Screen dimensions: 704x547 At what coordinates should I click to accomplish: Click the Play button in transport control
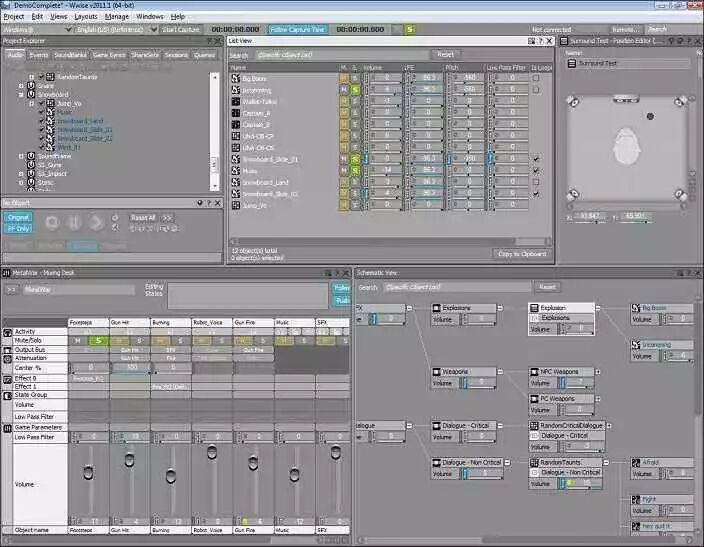pyautogui.click(x=97, y=223)
